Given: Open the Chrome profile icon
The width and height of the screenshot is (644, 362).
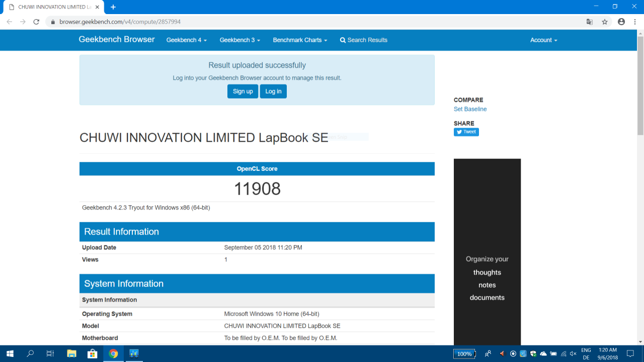Looking at the screenshot, I should [621, 22].
